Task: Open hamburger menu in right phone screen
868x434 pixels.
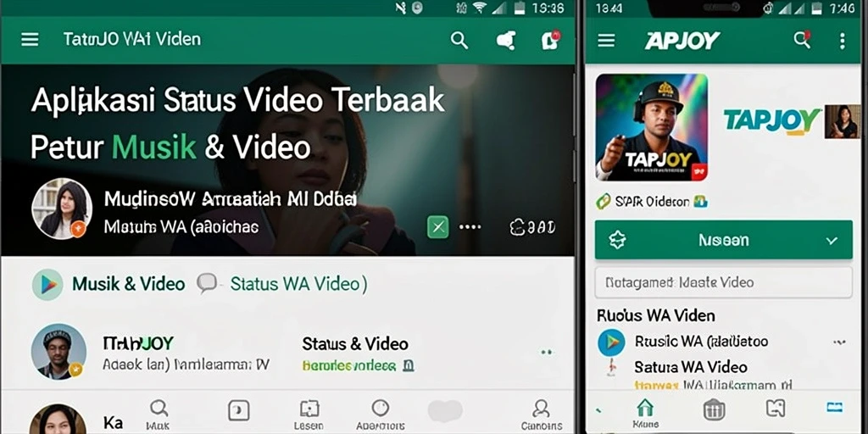Action: click(x=607, y=41)
